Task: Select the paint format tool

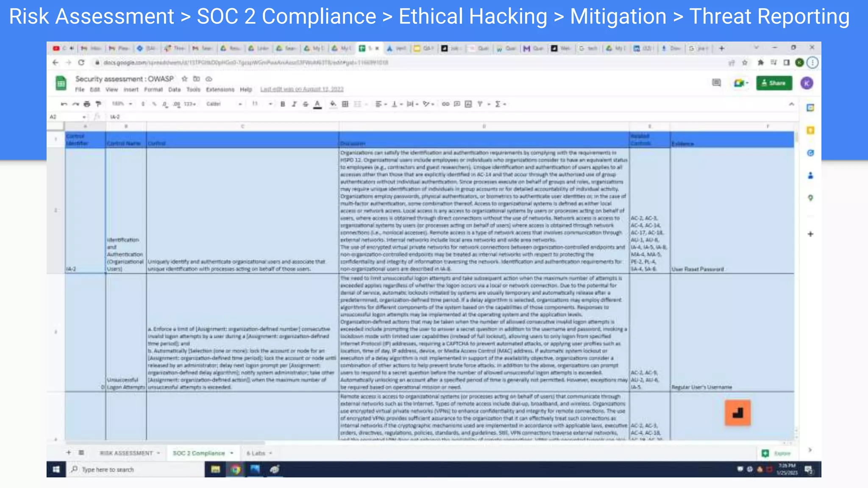Action: [98, 104]
